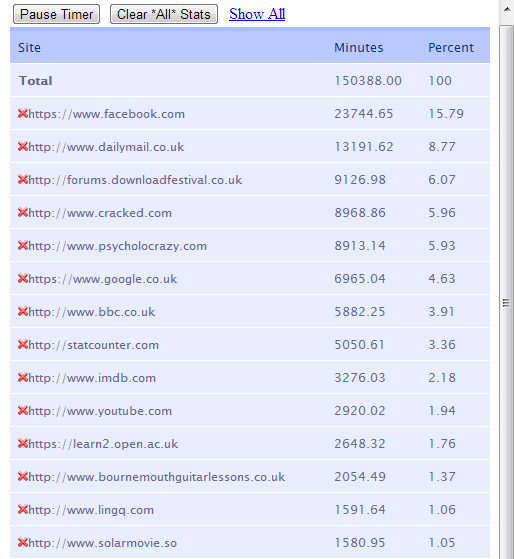514x559 pixels.
Task: Click the 4.63 percent value
Action: click(x=442, y=278)
